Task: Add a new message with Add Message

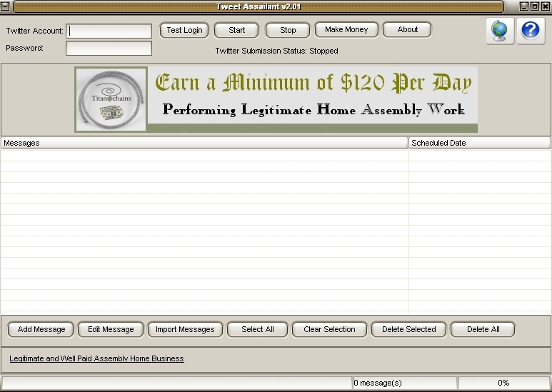Action: (41, 329)
